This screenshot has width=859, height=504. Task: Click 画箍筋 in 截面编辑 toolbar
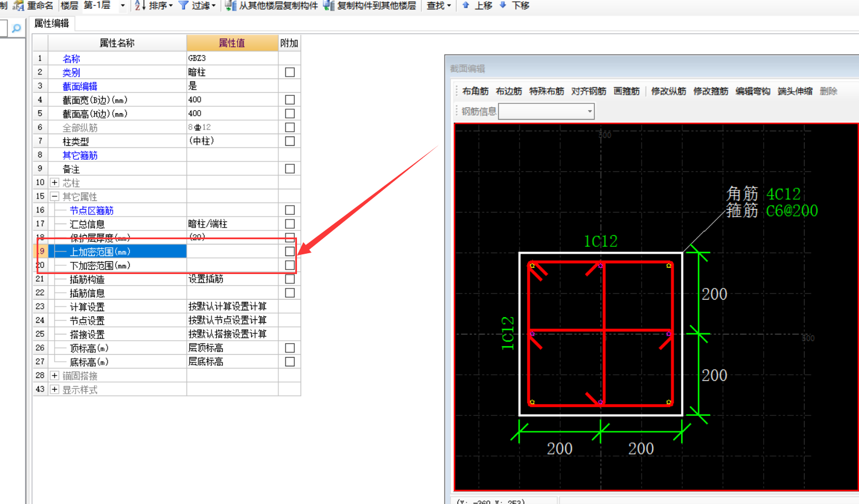(x=627, y=91)
